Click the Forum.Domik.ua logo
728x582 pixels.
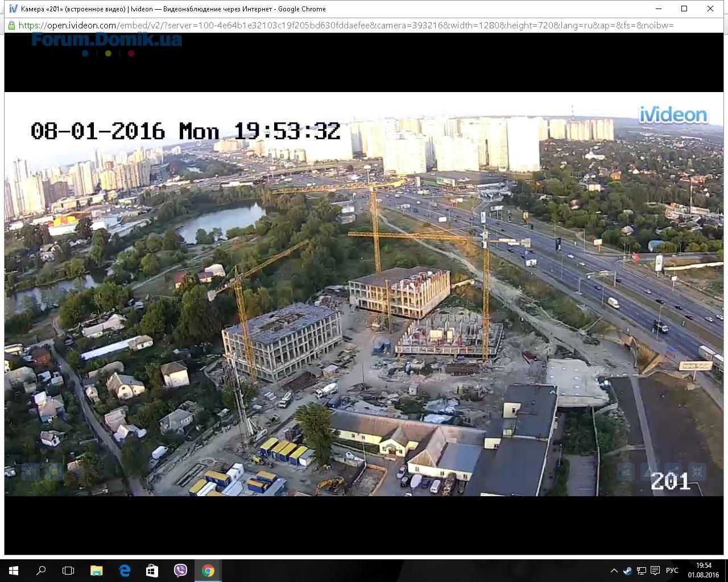pyautogui.click(x=107, y=41)
